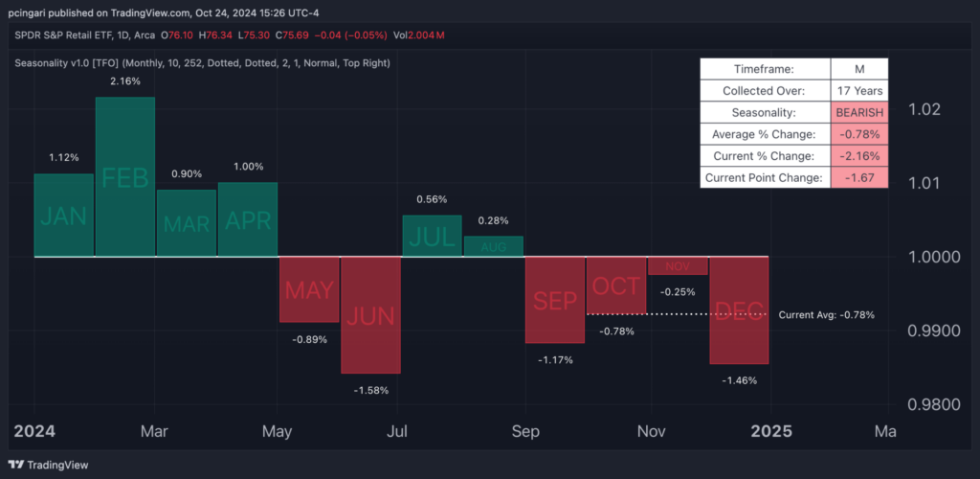Click the Timeframe M value cell
This screenshot has height=479, width=980.
point(858,69)
